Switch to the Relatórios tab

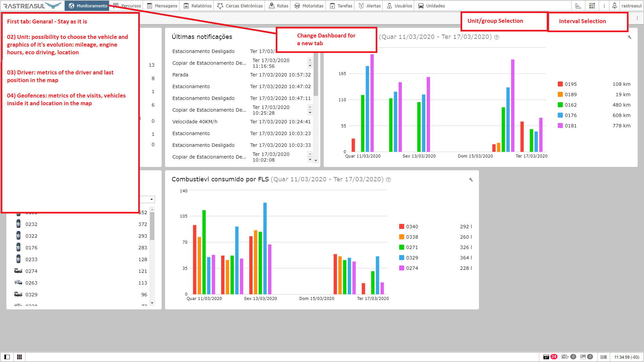point(198,6)
